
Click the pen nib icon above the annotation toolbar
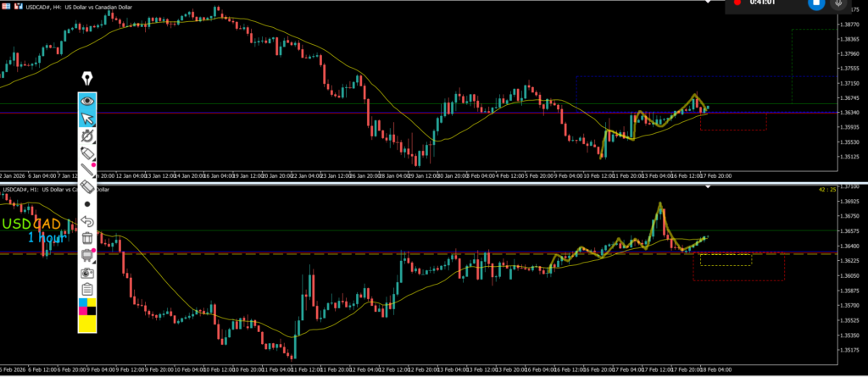[x=87, y=80]
